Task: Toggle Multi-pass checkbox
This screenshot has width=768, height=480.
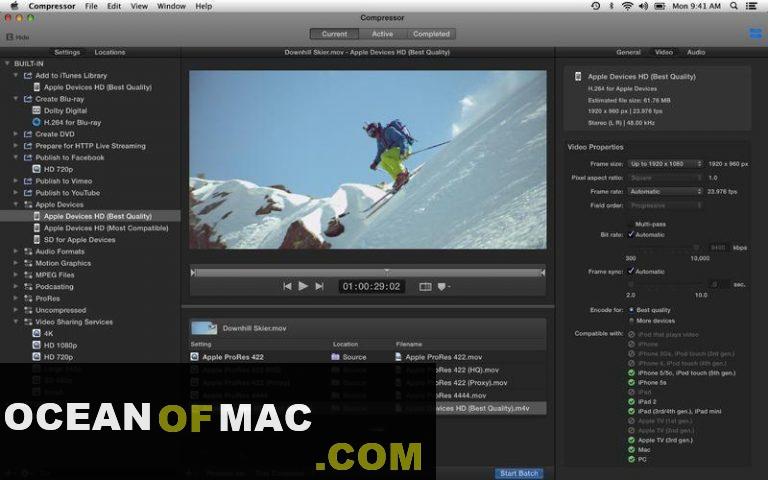Action: pos(631,224)
